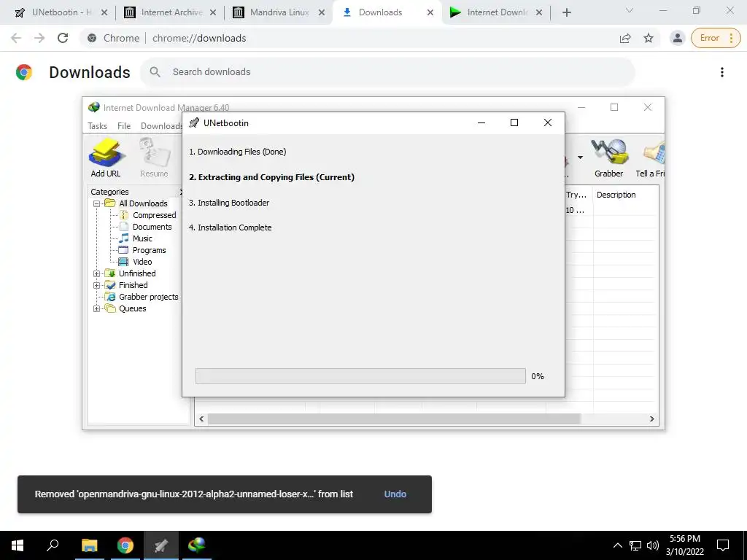The width and height of the screenshot is (747, 560).
Task: Click the Description column header in IDM
Action: 616,195
